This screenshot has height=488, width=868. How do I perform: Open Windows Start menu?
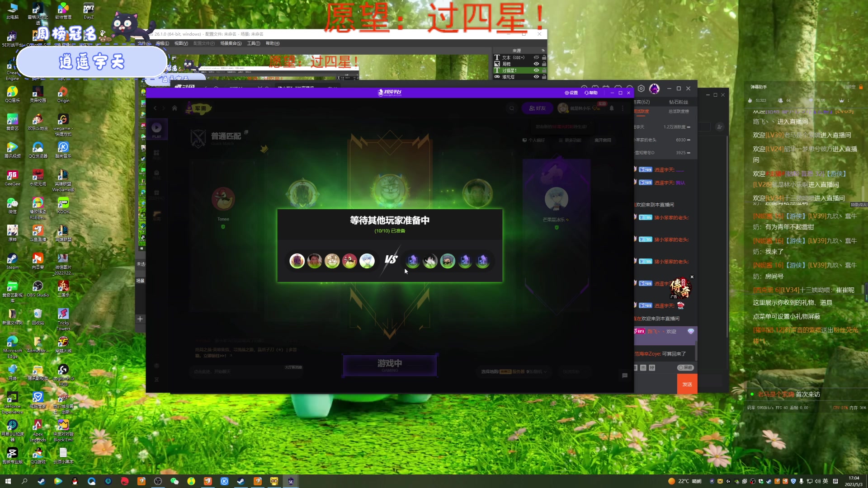click(8, 481)
